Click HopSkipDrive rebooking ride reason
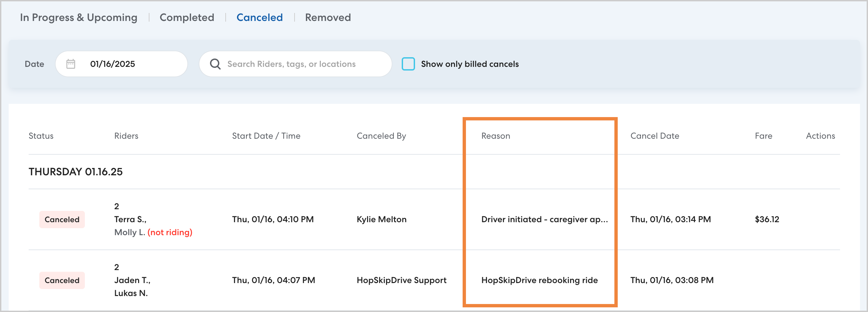This screenshot has width=868, height=312. pyautogui.click(x=539, y=280)
